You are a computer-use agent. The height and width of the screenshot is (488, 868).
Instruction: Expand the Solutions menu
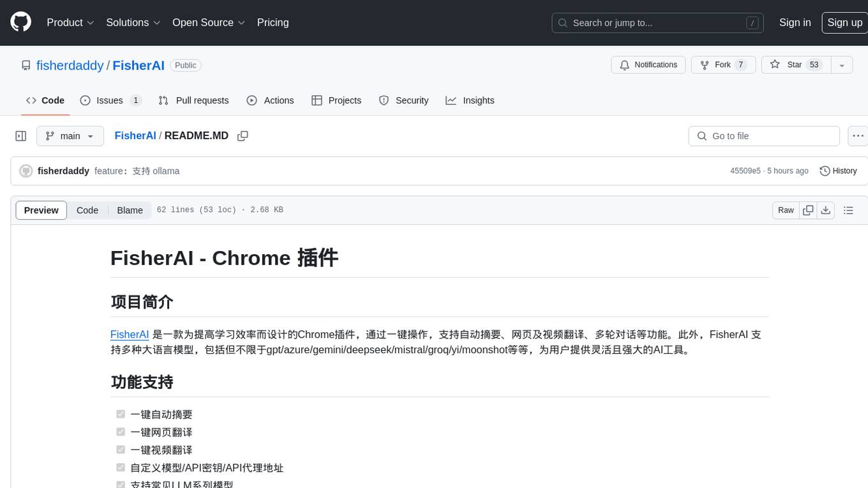pos(133,22)
